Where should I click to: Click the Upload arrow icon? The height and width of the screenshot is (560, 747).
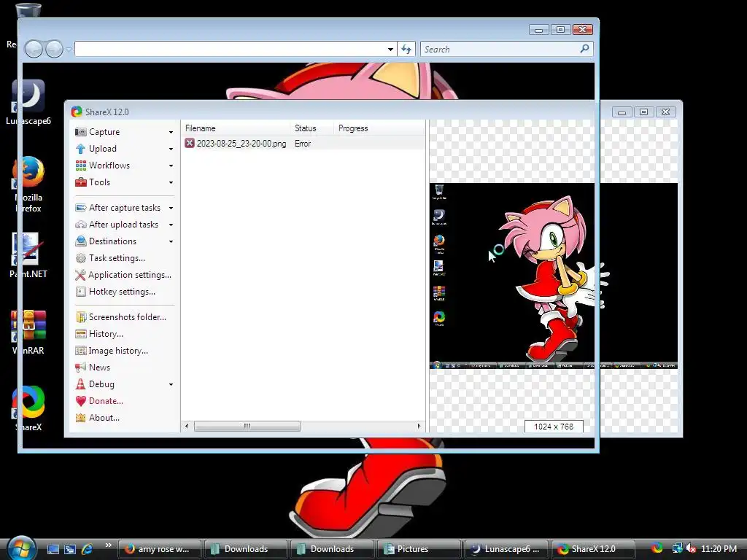(x=80, y=149)
